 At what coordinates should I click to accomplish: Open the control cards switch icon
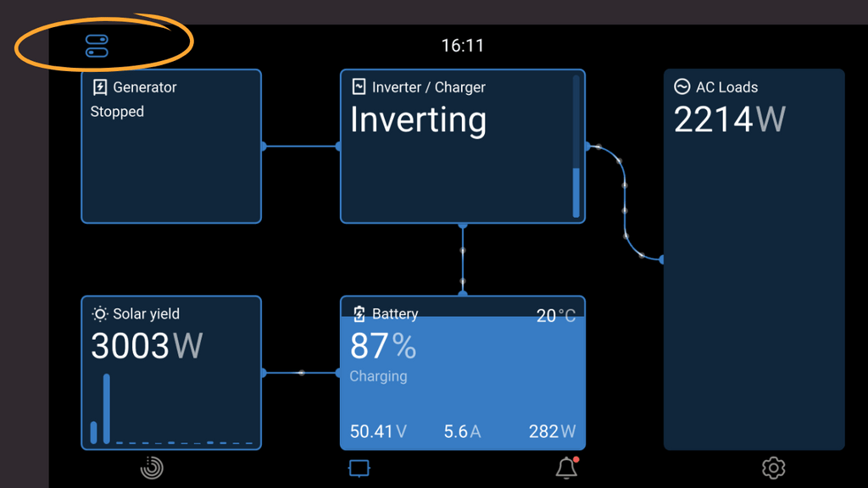tap(97, 46)
